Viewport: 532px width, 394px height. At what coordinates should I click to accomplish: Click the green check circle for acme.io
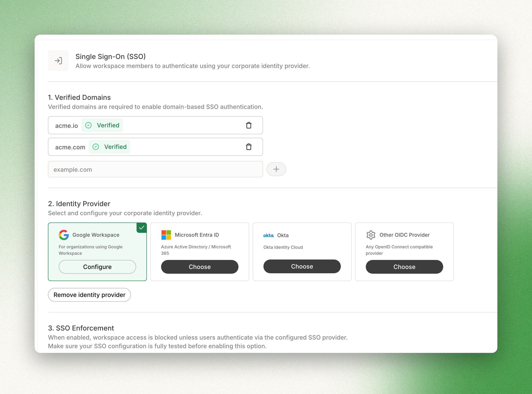[88, 125]
